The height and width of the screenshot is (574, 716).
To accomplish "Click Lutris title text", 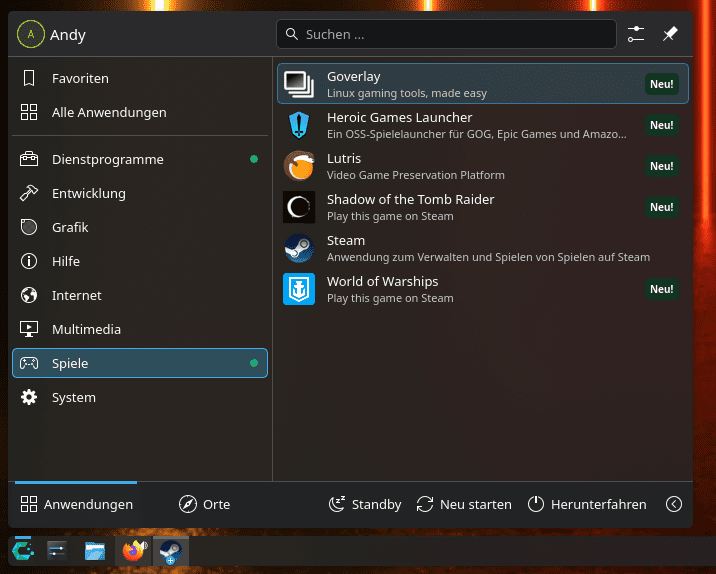I will 344,158.
